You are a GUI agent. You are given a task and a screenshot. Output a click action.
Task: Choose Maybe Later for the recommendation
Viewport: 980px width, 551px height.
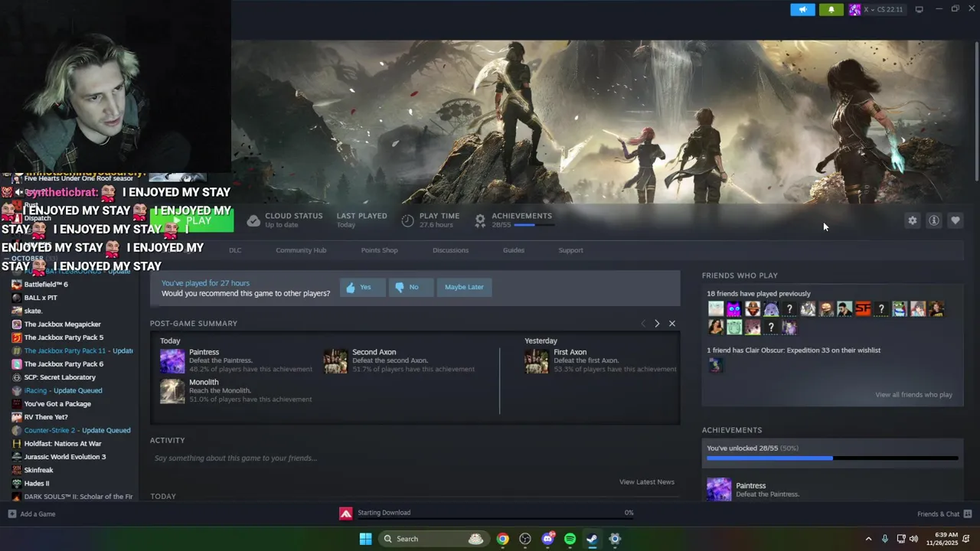[464, 287]
